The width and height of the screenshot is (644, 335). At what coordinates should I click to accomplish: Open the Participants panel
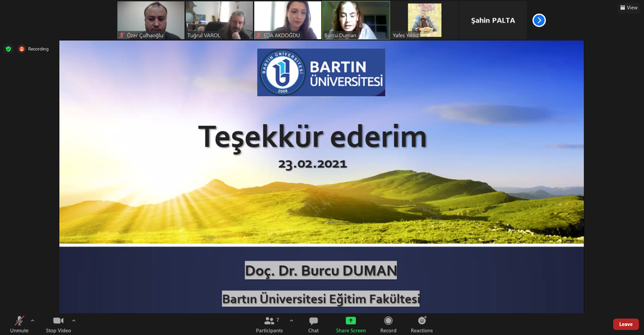[269, 323]
